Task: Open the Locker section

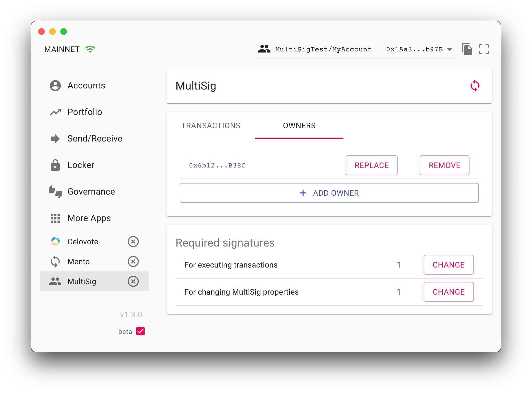Action: (x=81, y=165)
